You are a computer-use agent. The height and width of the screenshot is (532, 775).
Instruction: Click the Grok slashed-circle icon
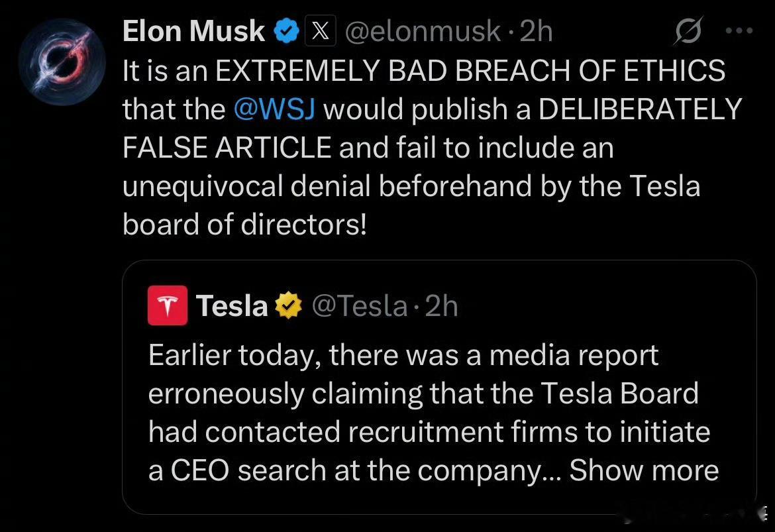tap(688, 31)
